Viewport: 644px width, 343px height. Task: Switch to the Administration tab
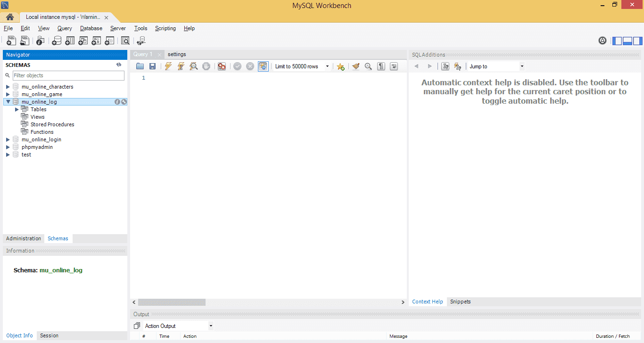click(24, 238)
